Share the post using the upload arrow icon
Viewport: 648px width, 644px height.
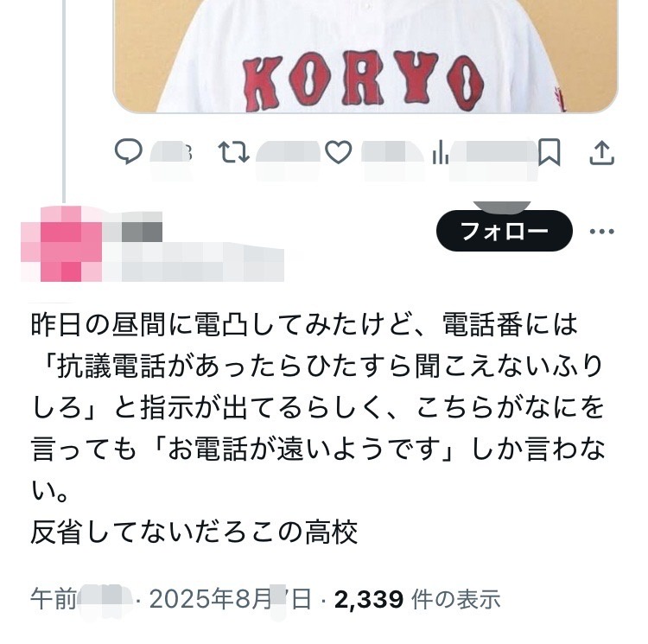(x=601, y=152)
